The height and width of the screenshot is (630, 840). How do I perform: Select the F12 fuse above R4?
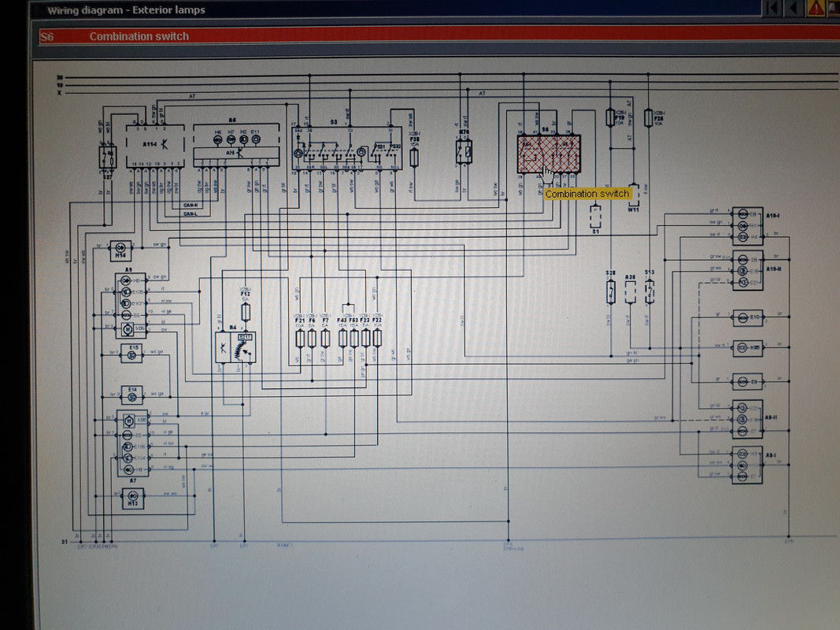[246, 312]
